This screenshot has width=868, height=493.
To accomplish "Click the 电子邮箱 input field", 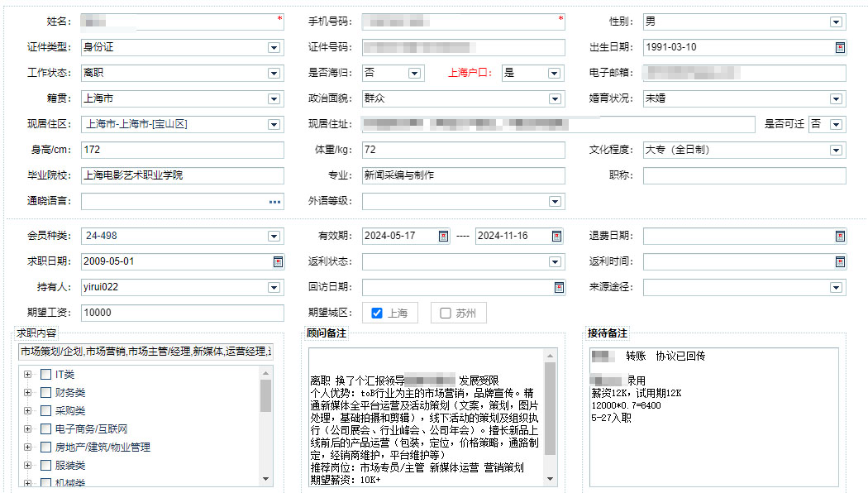I will point(745,73).
